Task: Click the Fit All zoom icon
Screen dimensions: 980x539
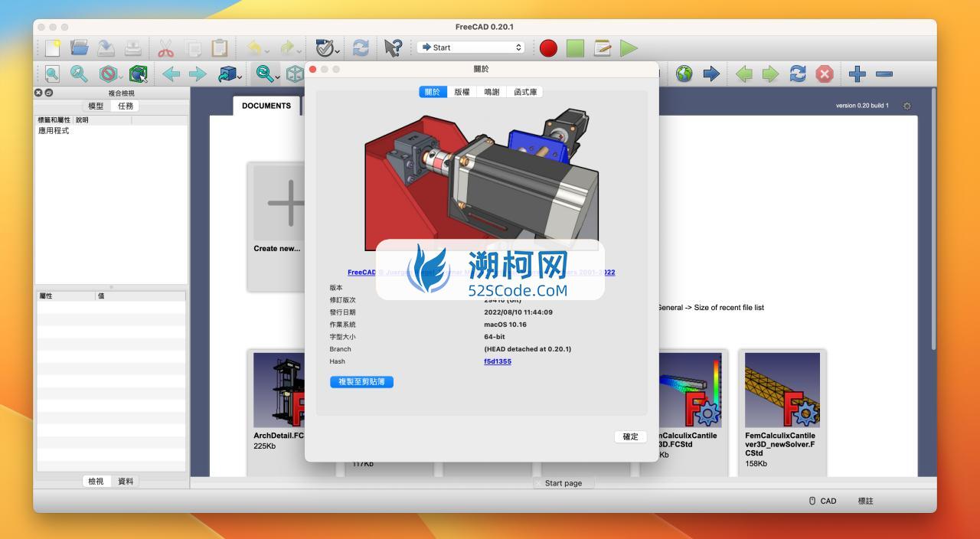Action: pyautogui.click(x=52, y=73)
